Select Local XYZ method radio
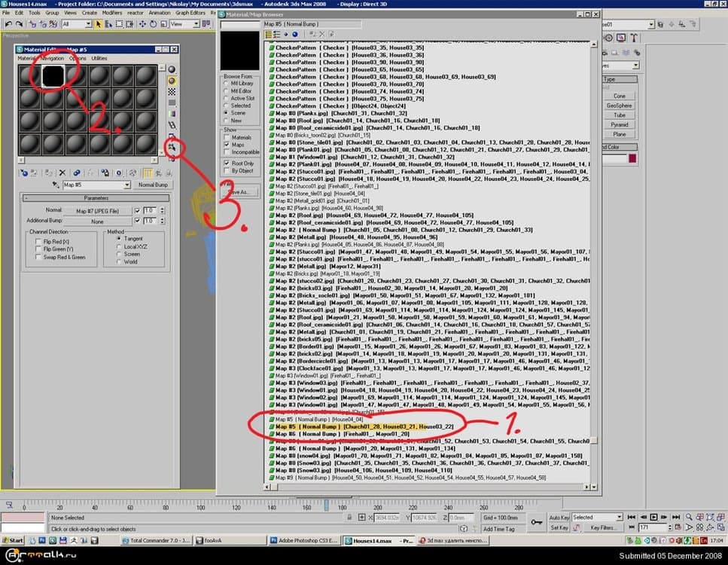Viewport: 728px width, 565px height. click(x=119, y=247)
